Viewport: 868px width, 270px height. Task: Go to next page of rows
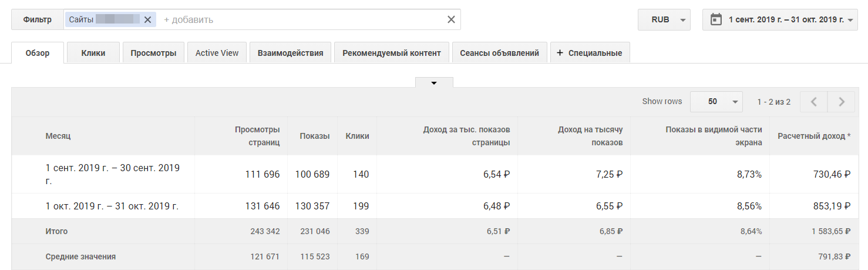coord(842,102)
